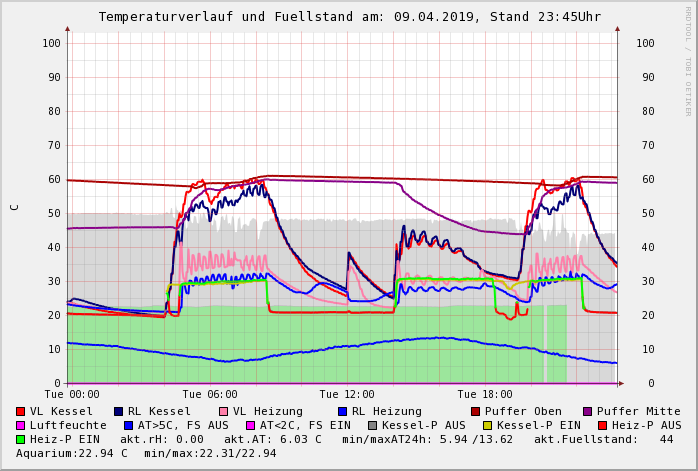698x471 pixels.
Task: Click the Tue 00:00 time axis label
Action: pos(72,394)
